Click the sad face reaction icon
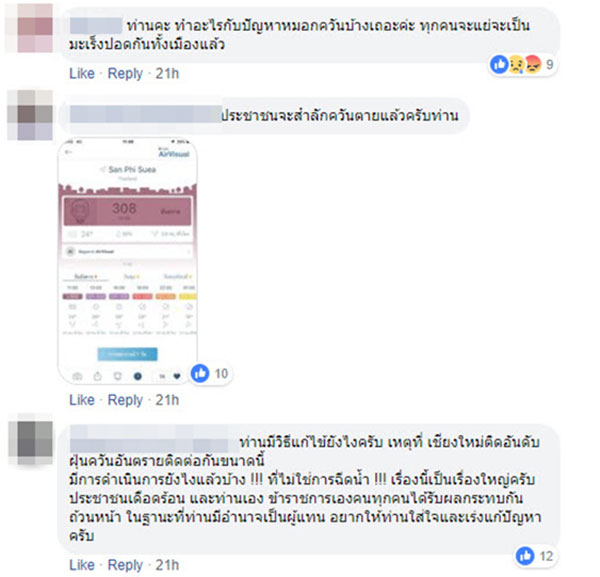The height and width of the screenshot is (577, 600). point(517,64)
